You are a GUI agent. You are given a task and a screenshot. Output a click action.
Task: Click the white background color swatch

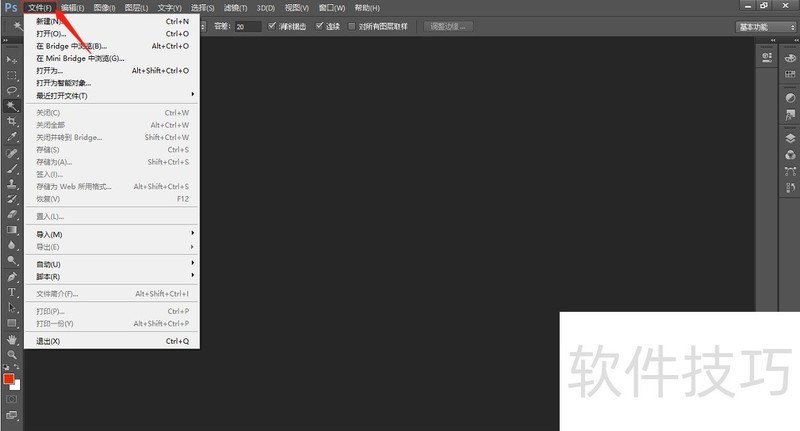click(x=16, y=386)
